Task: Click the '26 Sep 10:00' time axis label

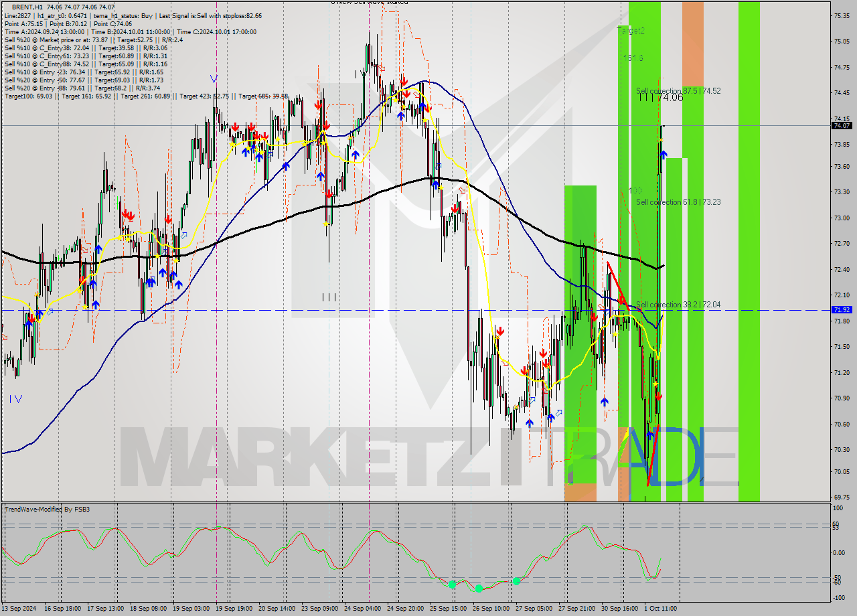Action: (489, 608)
